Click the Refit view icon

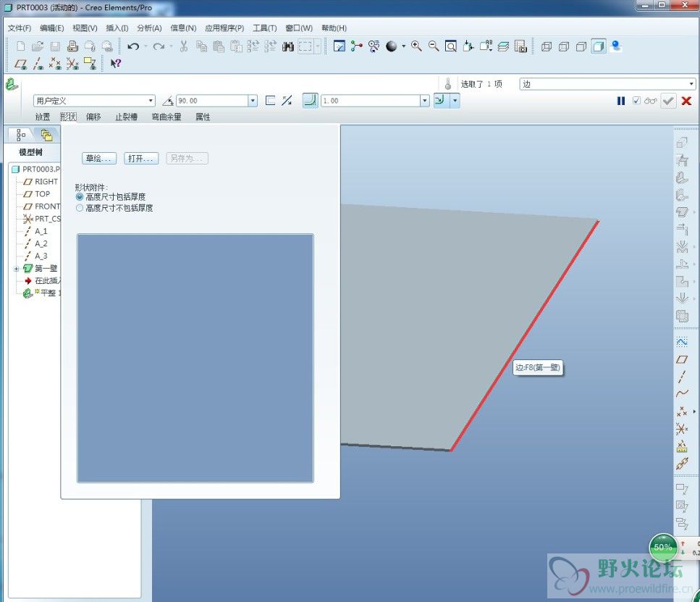tap(451, 46)
